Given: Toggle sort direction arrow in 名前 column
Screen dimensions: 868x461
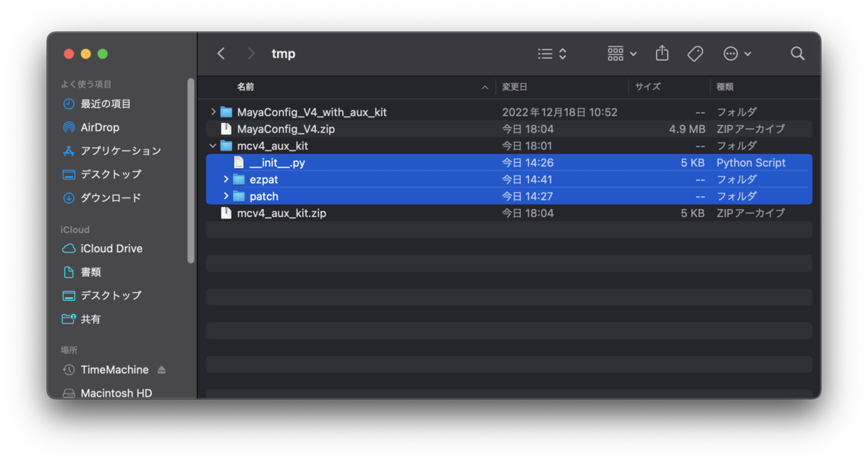Looking at the screenshot, I should [485, 88].
